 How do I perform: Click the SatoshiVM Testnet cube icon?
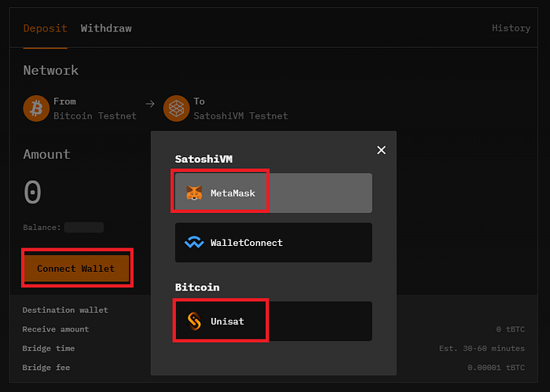click(177, 108)
